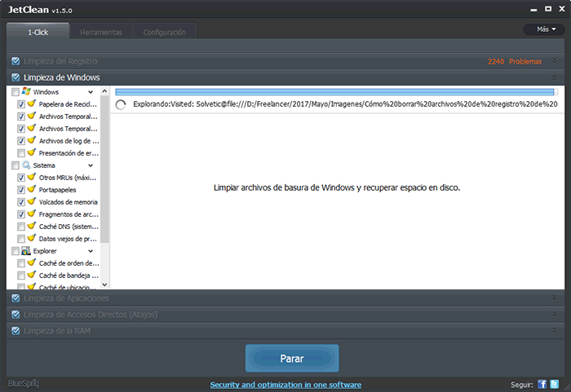Toggle Limpieza de Accesos Directos checkbox
The height and width of the screenshot is (392, 571).
[x=15, y=315]
